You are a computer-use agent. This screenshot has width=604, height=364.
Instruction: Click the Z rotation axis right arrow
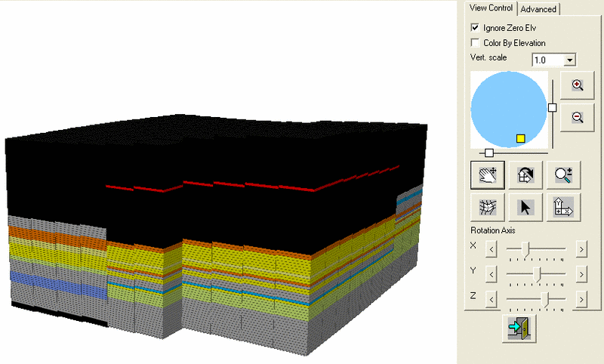581,299
